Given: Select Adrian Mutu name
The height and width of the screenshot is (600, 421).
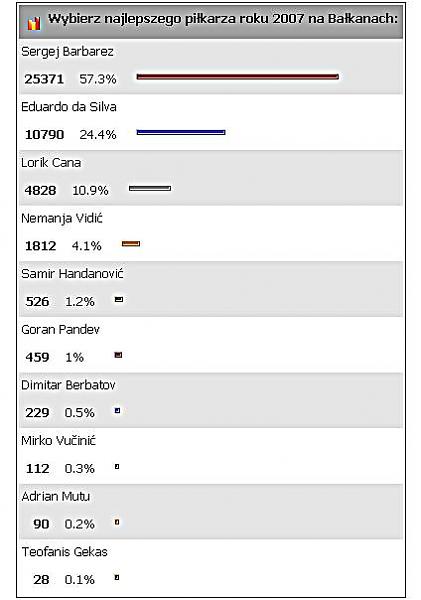Looking at the screenshot, I should (x=56, y=496).
